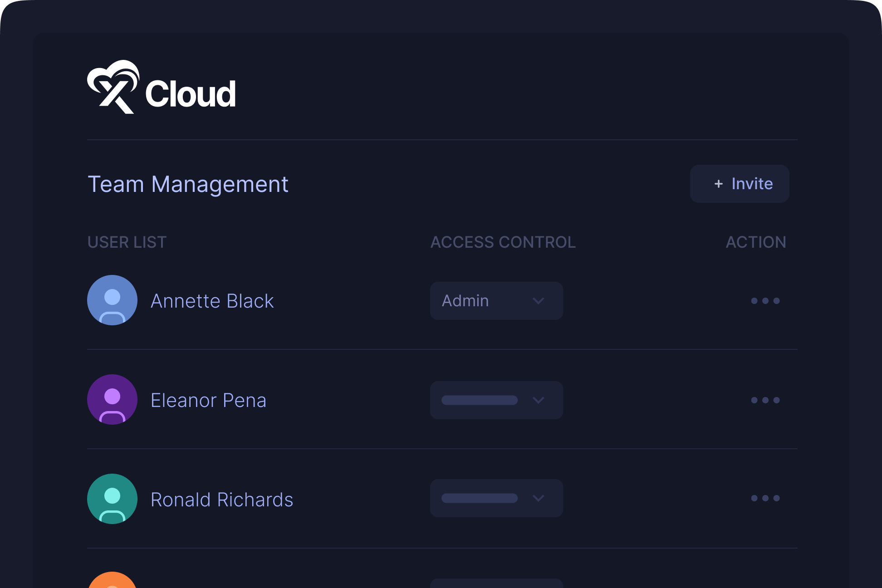Click Ronald Richards' teal avatar
This screenshot has height=588, width=882.
112,499
